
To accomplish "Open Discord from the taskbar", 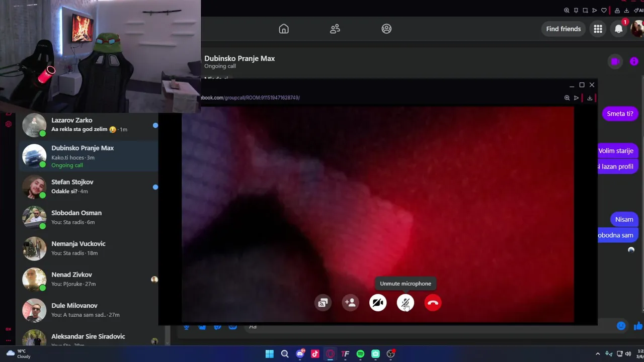I will (300, 354).
